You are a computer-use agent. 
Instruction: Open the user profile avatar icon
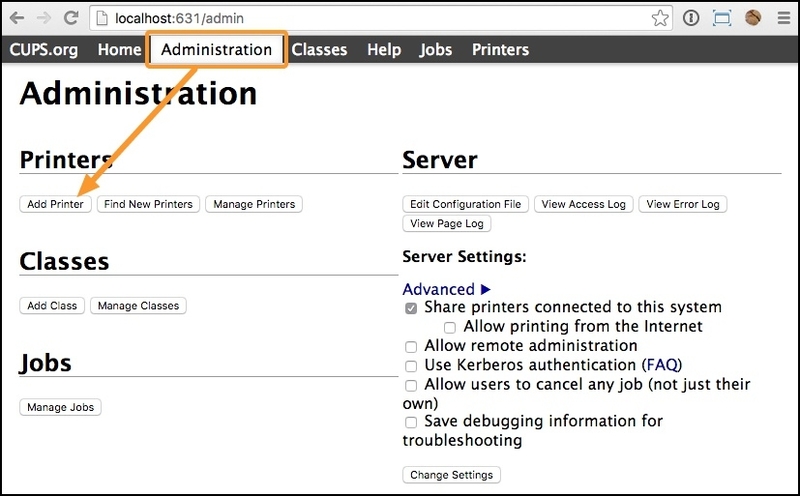[754, 18]
